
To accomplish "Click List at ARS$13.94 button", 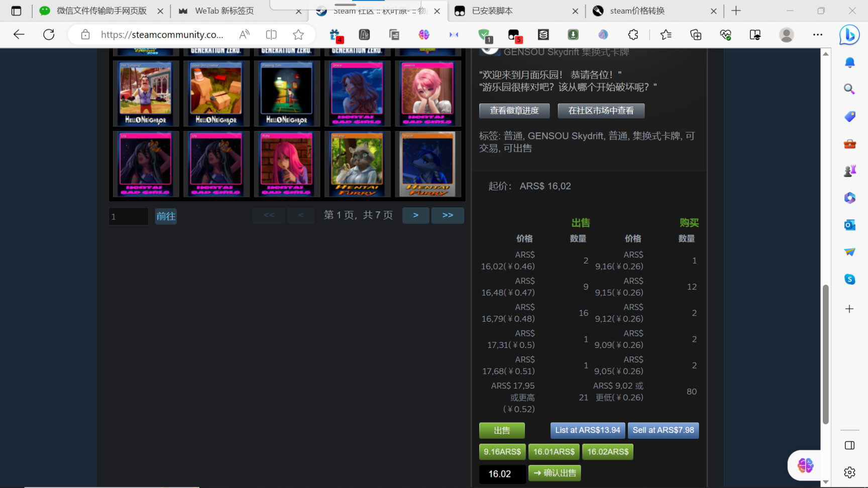I will [588, 430].
